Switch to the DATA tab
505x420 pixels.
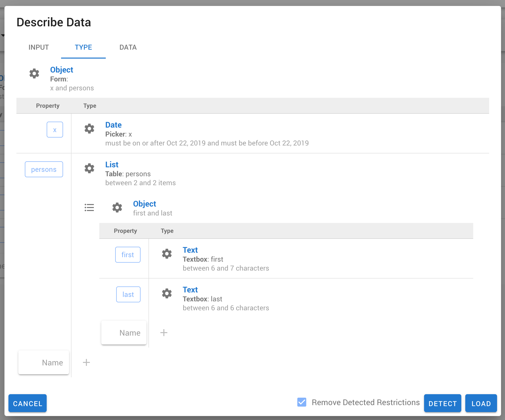(128, 47)
